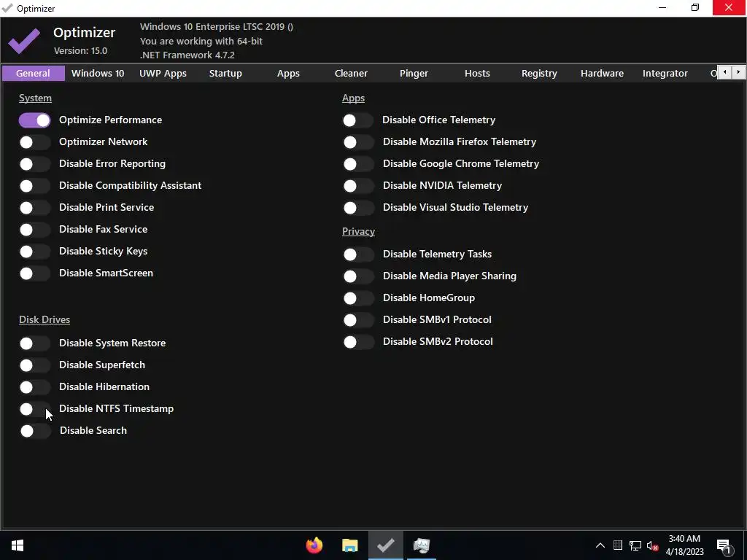The image size is (747, 560).
Task: Click the tab strip left scroll arrow
Action: [724, 72]
